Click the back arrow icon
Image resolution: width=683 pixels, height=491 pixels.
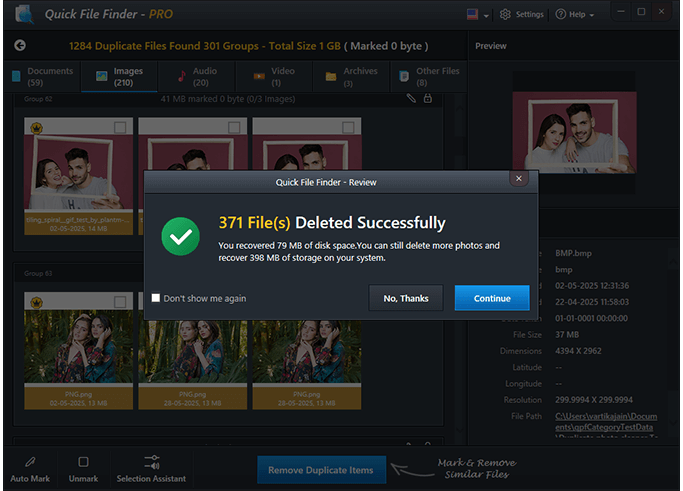pyautogui.click(x=20, y=46)
